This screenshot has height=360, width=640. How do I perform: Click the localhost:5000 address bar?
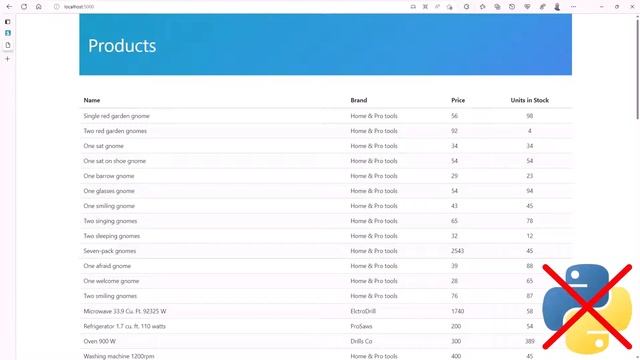79,7
